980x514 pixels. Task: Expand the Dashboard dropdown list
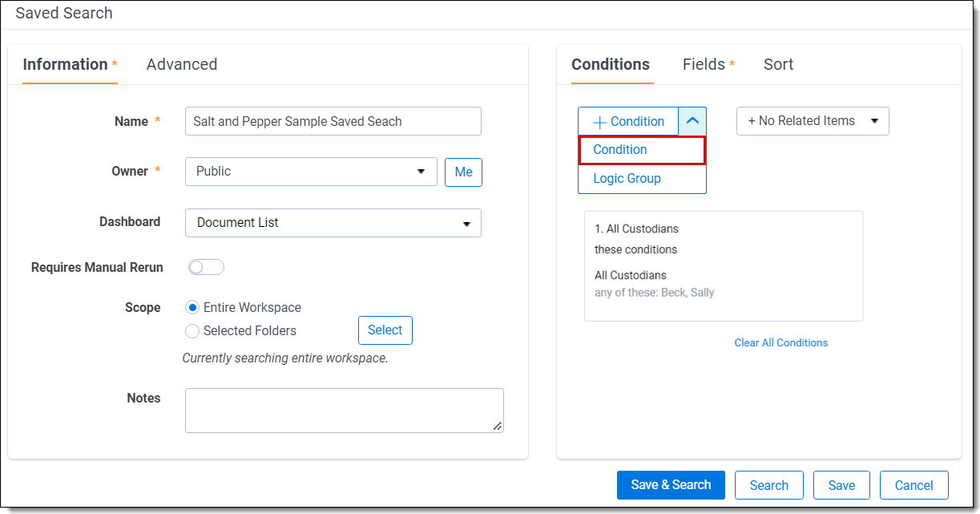[333, 223]
